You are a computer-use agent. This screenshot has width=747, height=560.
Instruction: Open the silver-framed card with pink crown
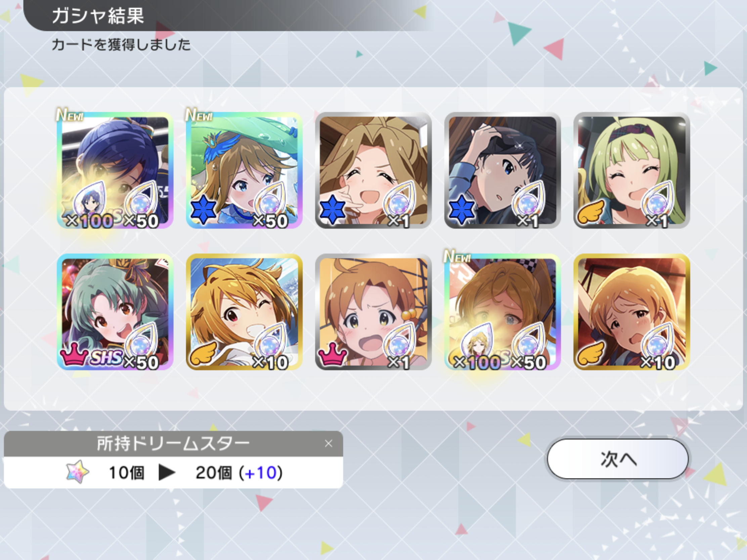click(x=373, y=312)
